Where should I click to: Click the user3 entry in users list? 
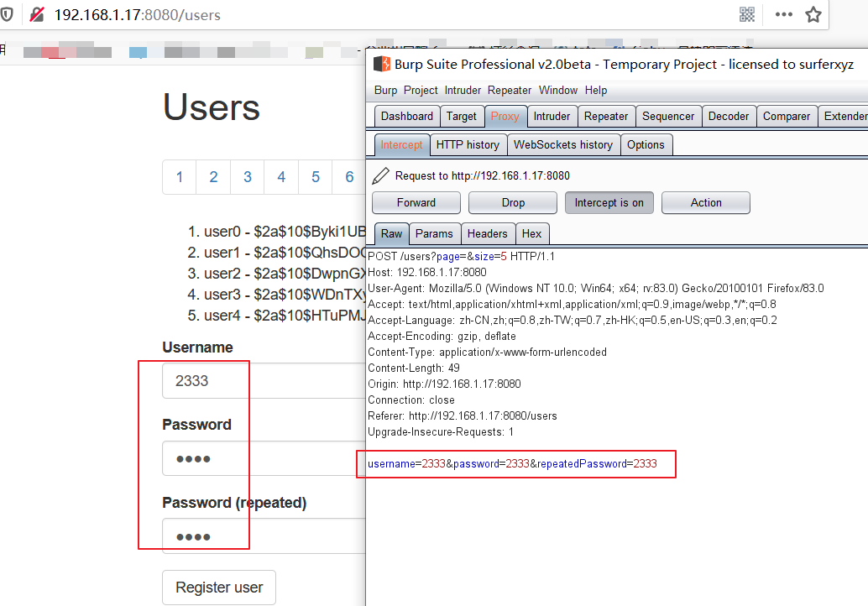[x=285, y=295]
